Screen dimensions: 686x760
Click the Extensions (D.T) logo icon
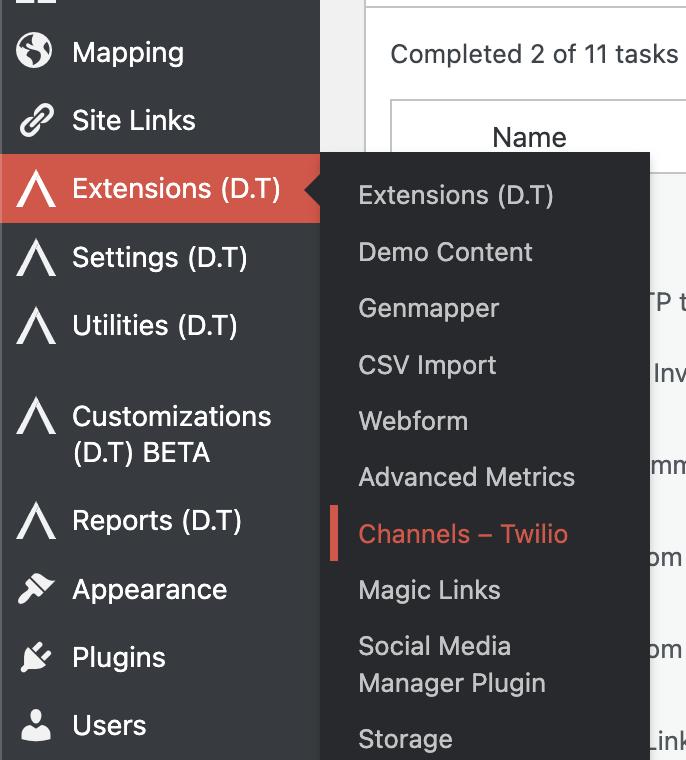pyautogui.click(x=35, y=189)
